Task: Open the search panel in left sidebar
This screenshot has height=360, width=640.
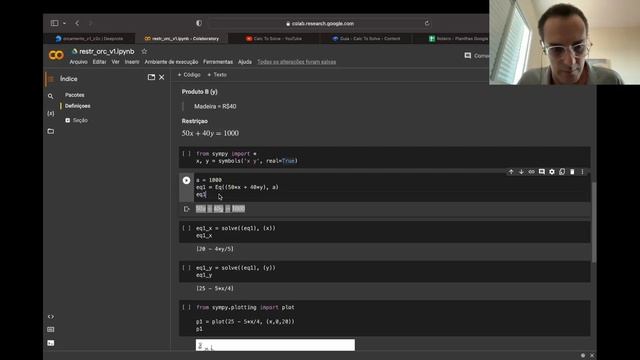Action: (51, 96)
